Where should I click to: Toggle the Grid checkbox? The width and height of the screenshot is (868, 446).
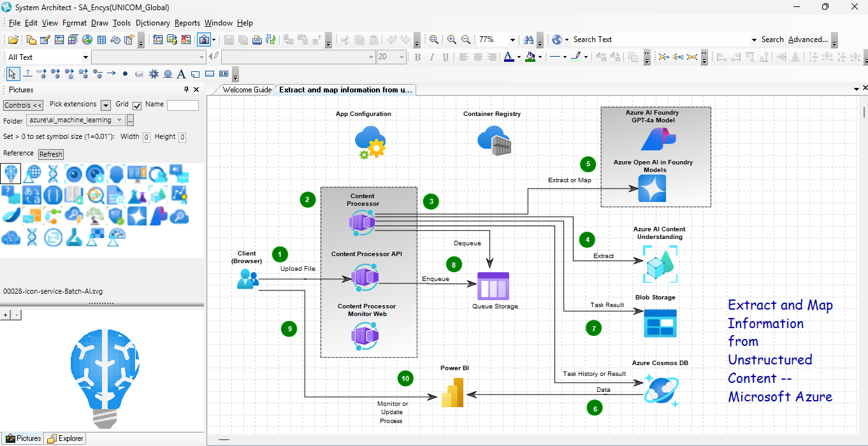pyautogui.click(x=137, y=105)
